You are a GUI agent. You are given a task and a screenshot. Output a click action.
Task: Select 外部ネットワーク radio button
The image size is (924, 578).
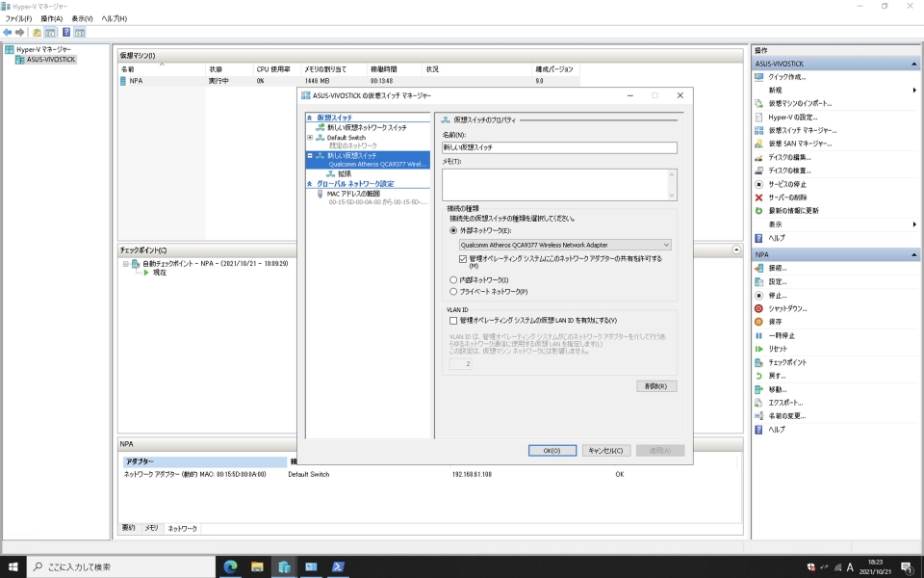click(x=453, y=230)
